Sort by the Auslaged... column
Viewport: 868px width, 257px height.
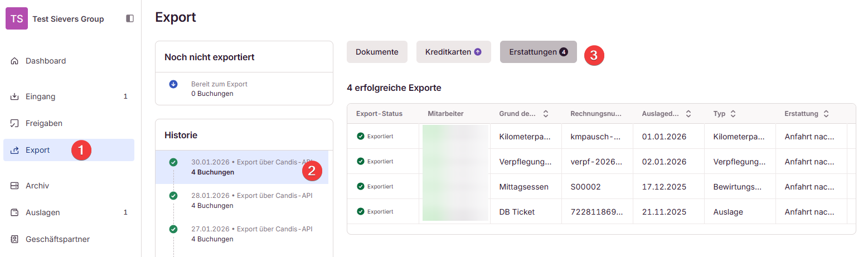(688, 114)
